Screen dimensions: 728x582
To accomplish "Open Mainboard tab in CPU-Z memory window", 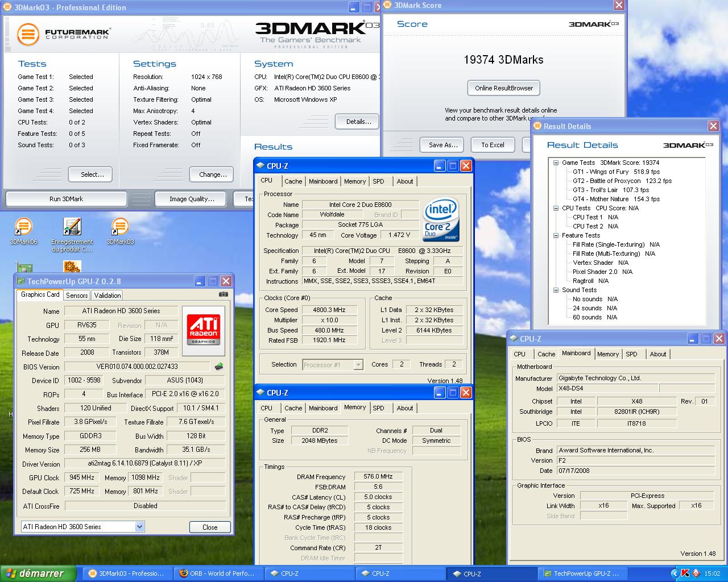I will pyautogui.click(x=323, y=408).
